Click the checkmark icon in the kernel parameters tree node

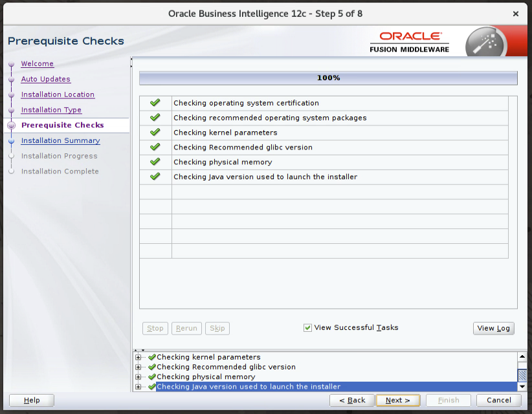[x=152, y=357]
